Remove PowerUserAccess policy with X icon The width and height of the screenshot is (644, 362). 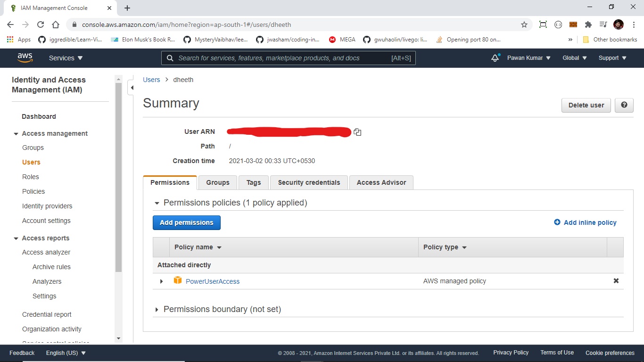616,280
